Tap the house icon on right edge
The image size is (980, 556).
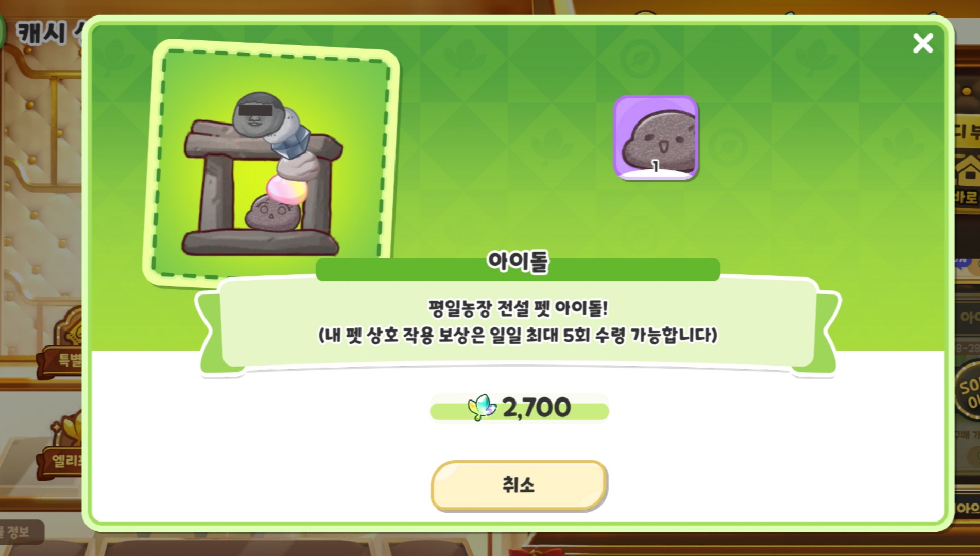click(x=968, y=170)
